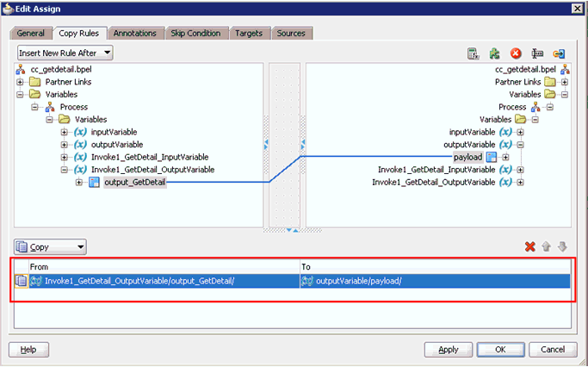Open the Annotations tab
The width and height of the screenshot is (588, 367).
[135, 33]
